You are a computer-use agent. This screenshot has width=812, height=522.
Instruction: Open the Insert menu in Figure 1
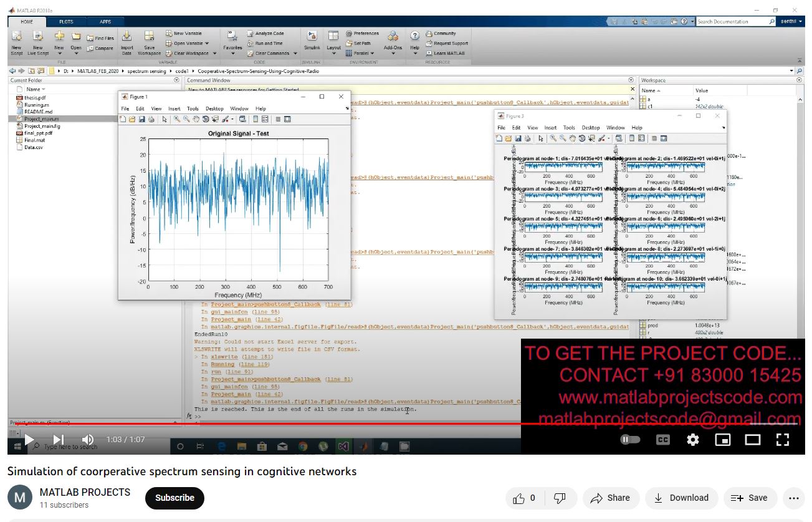pos(174,109)
